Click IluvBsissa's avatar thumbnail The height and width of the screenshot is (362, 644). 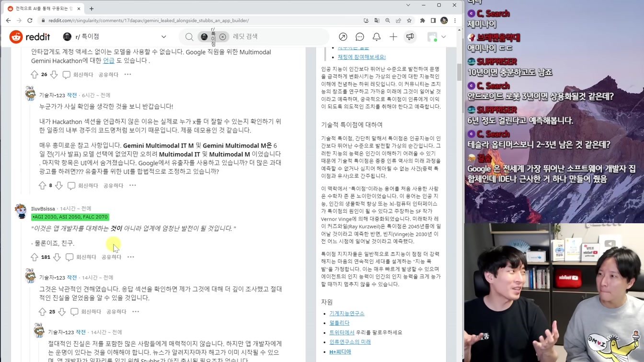(21, 211)
